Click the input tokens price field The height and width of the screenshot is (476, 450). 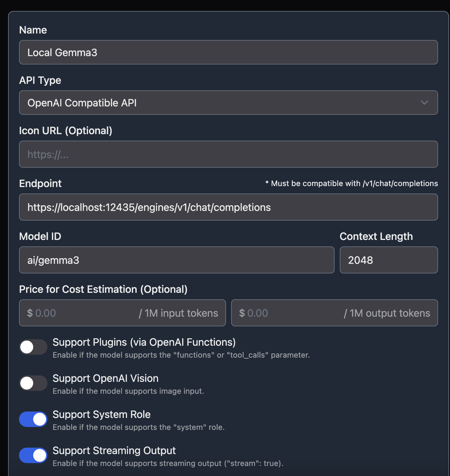122,313
